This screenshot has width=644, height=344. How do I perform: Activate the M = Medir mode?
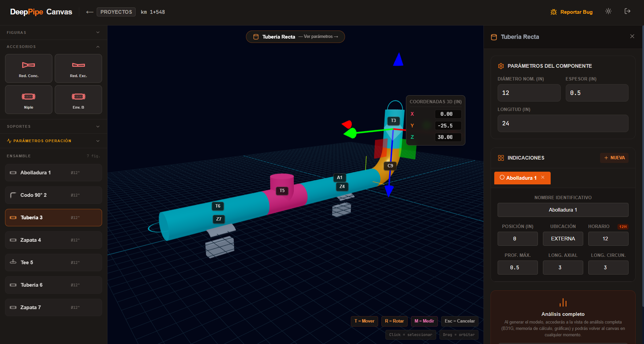[424, 321]
